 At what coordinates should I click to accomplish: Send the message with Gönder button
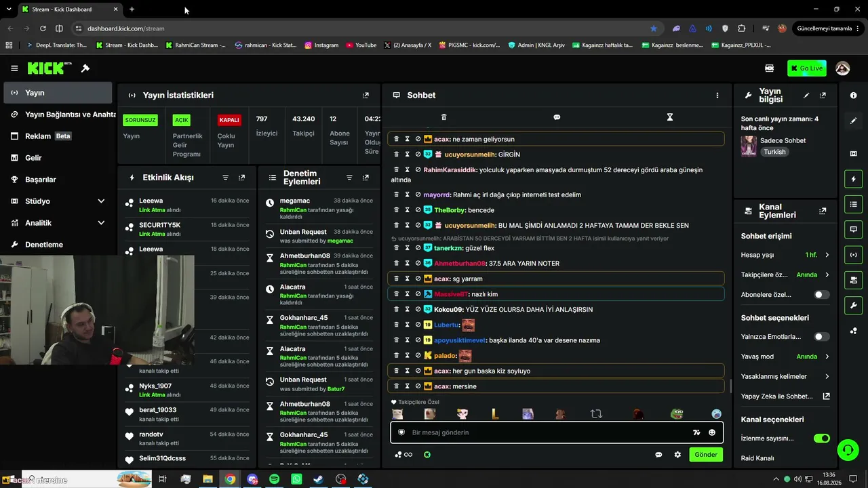pyautogui.click(x=705, y=455)
